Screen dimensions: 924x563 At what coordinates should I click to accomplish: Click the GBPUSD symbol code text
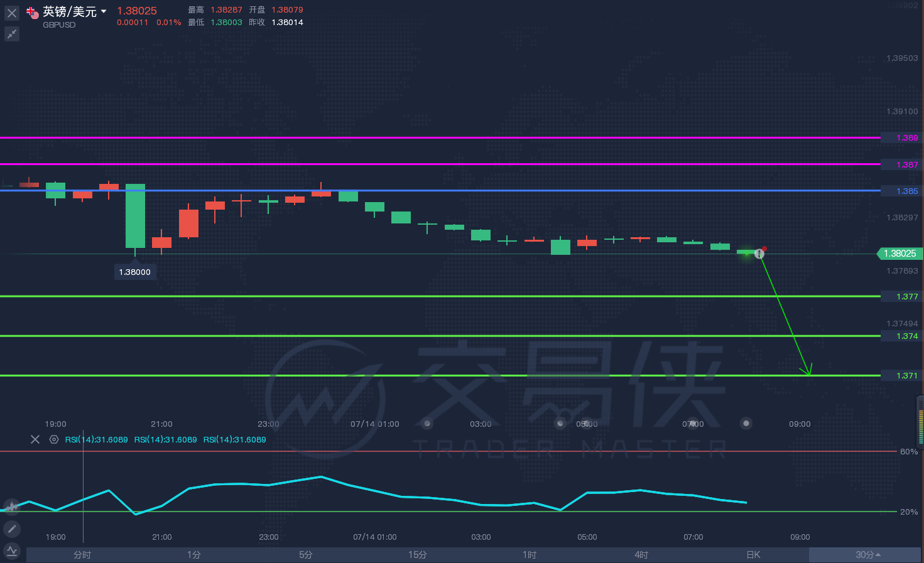59,25
